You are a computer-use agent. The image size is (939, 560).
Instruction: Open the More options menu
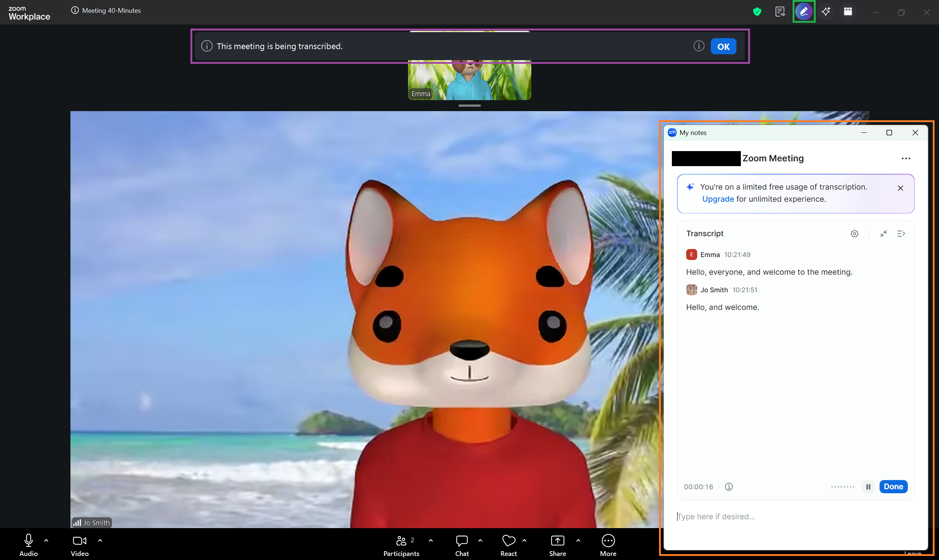point(608,545)
